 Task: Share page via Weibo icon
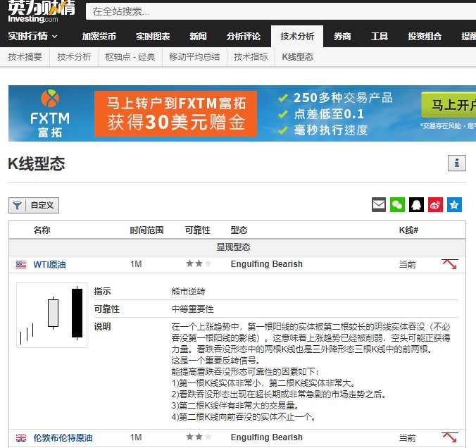click(x=435, y=205)
